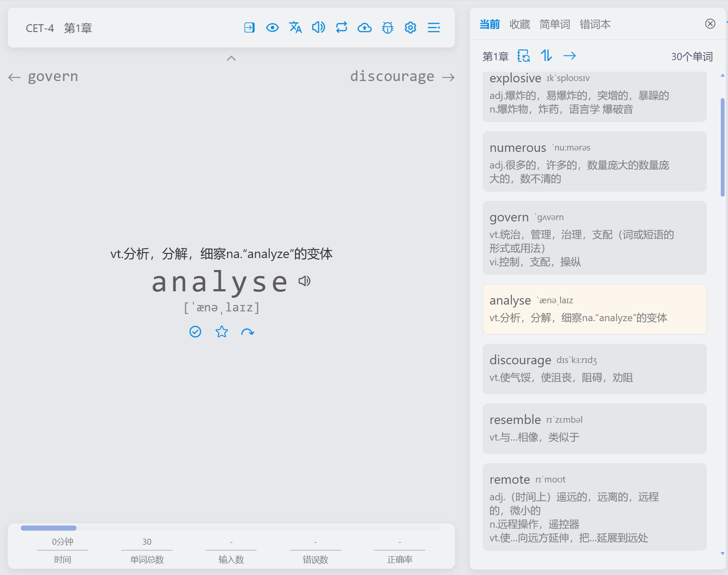Image resolution: width=728 pixels, height=575 pixels.
Task: Switch to the 收藏 tab
Action: tap(520, 24)
